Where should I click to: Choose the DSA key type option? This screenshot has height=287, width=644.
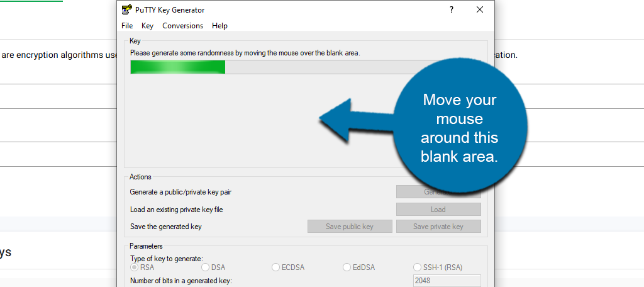pos(206,267)
